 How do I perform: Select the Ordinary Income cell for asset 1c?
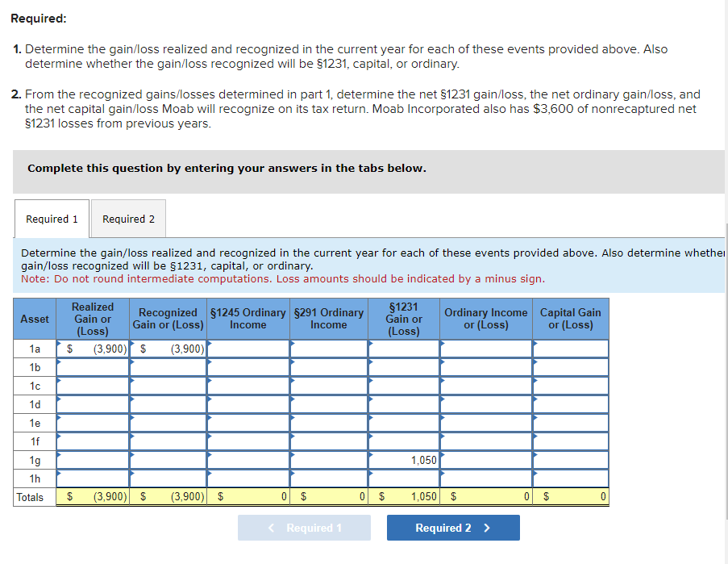tap(485, 386)
